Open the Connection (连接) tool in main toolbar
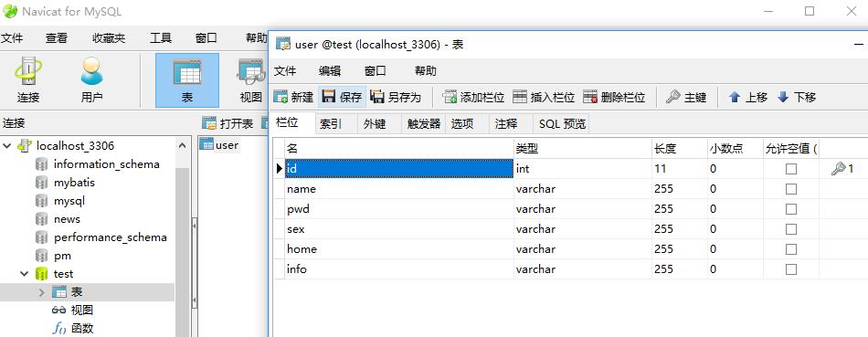Screen dimensions: 868x337 coord(28,80)
